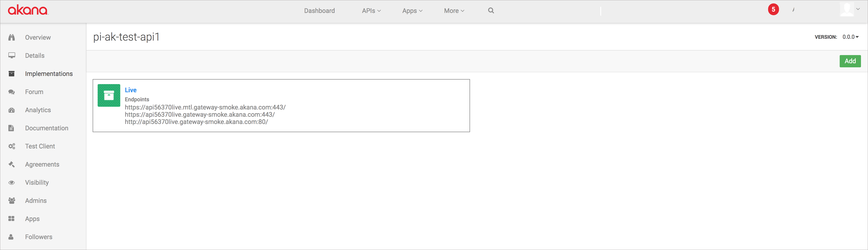Image resolution: width=868 pixels, height=250 pixels.
Task: Open the search magnifier in the top bar
Action: click(491, 10)
